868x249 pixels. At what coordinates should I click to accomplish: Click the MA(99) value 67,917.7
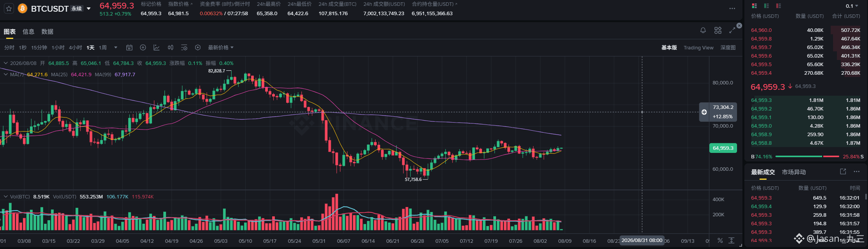(125, 74)
